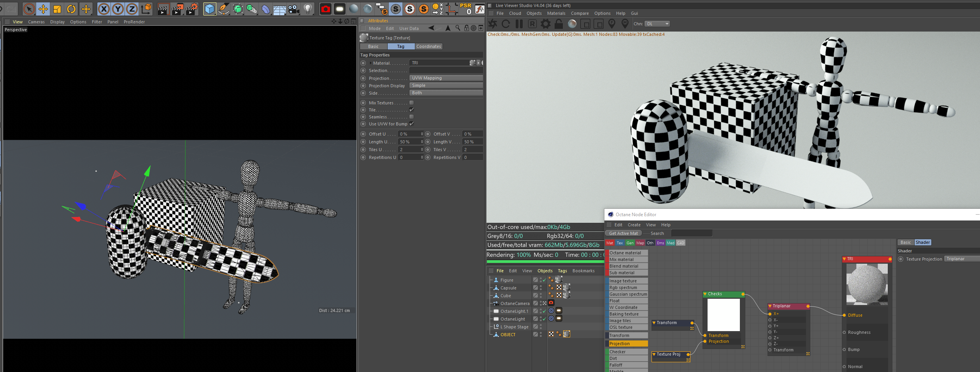Image resolution: width=980 pixels, height=372 pixels.
Task: Enable the Seamless checkbox
Action: (411, 117)
